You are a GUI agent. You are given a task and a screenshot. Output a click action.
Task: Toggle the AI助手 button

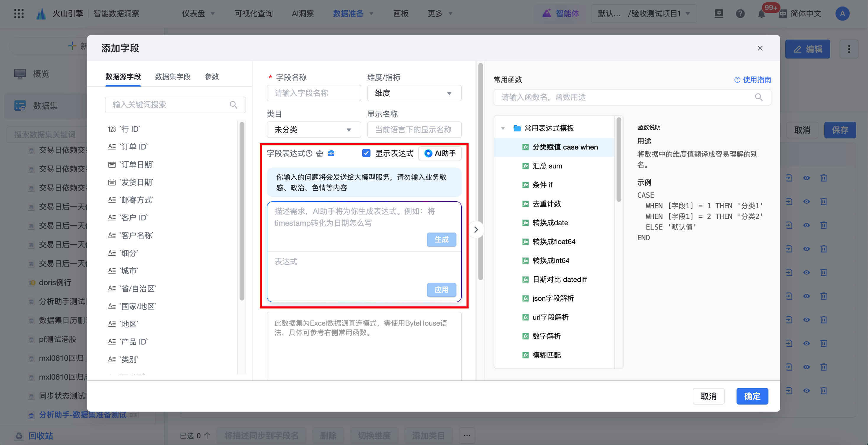440,153
